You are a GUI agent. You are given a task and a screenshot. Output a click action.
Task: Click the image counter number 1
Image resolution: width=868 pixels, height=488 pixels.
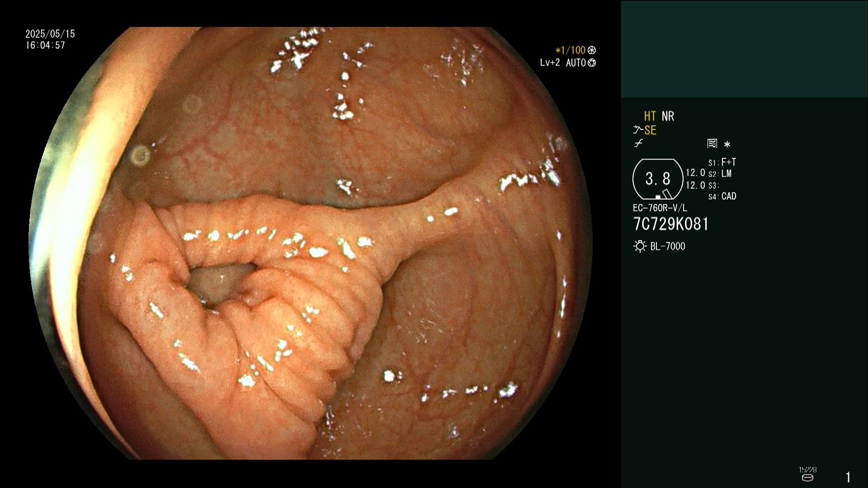[848, 477]
